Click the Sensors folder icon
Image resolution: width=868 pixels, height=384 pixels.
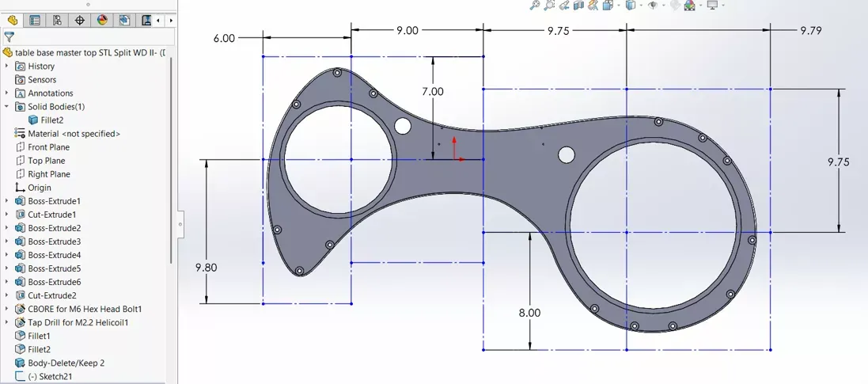click(20, 80)
